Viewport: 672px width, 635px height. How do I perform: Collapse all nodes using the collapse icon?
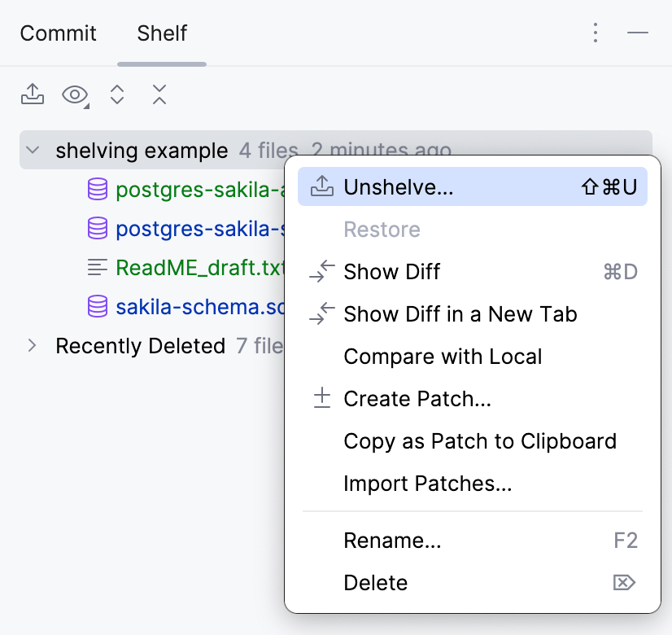click(159, 94)
